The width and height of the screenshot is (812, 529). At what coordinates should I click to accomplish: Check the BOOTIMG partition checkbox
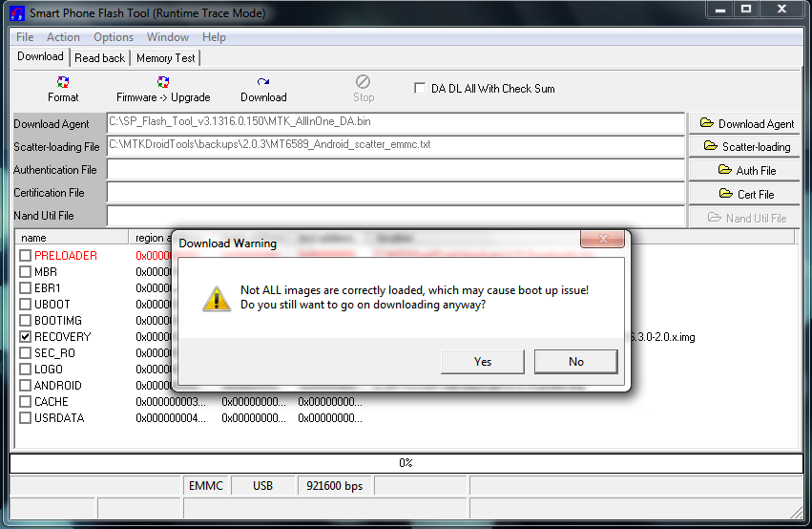(x=26, y=321)
